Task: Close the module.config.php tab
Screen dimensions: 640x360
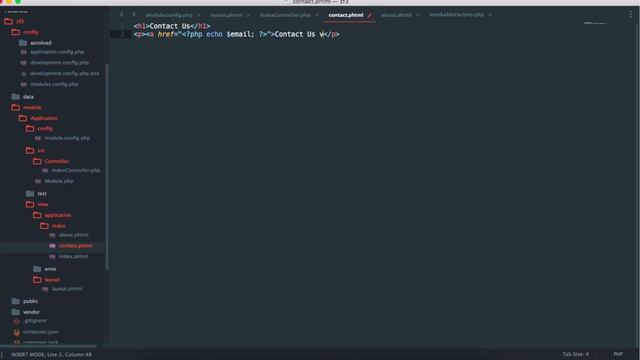Action: 198,15
